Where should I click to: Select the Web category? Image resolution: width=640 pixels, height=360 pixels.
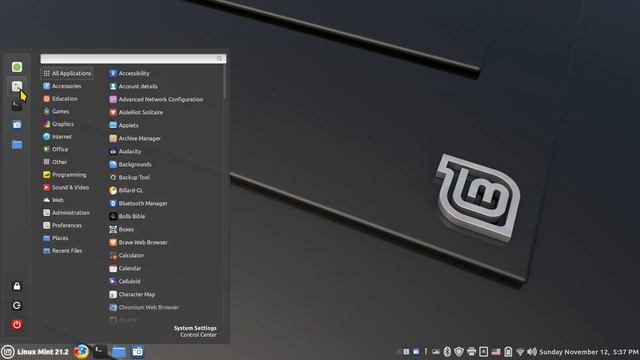[53, 200]
